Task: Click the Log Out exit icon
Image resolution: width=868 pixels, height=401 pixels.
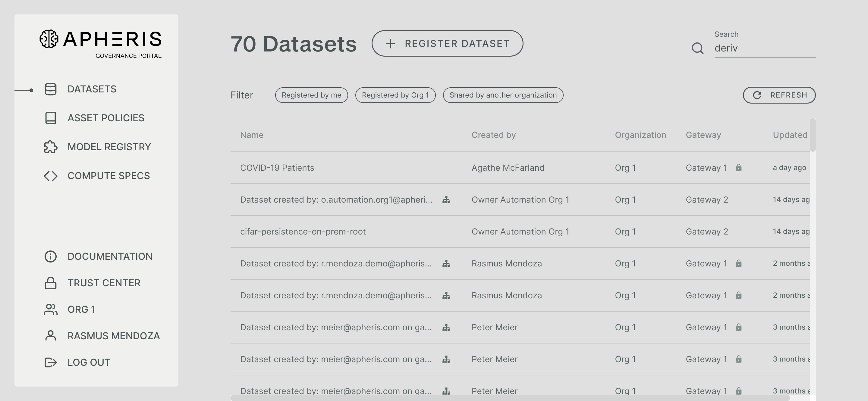Action: [51, 363]
